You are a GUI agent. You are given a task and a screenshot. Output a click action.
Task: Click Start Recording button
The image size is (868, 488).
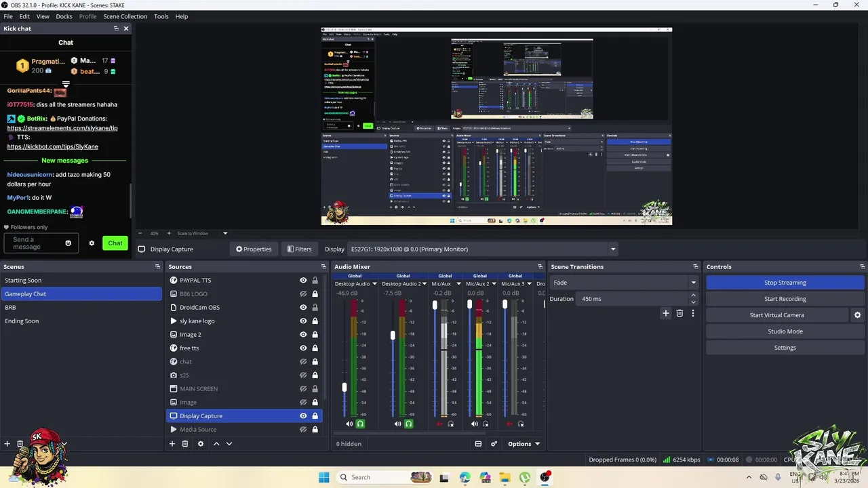(x=785, y=299)
